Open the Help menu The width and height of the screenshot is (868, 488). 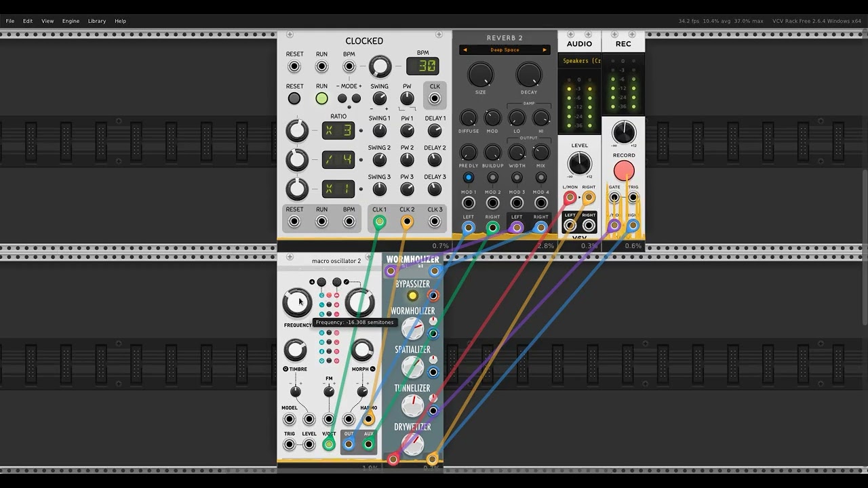coord(120,21)
